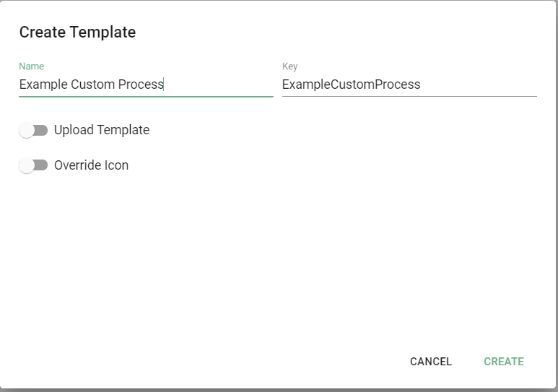Click the word Process in Name field
The image size is (558, 392).
tap(140, 84)
